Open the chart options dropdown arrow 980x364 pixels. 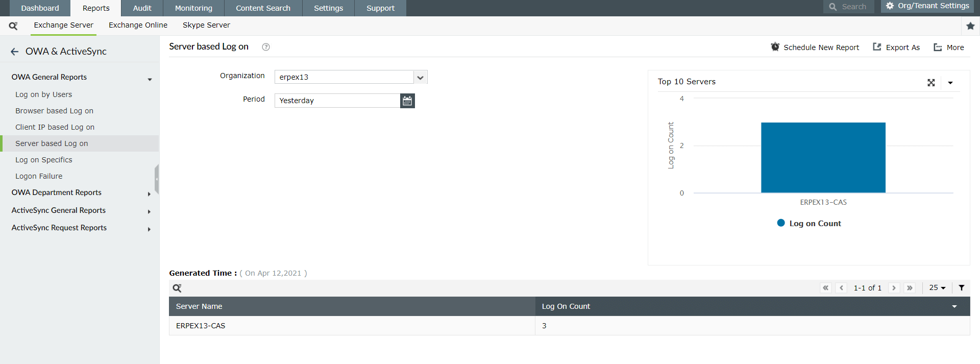pyautogui.click(x=950, y=83)
